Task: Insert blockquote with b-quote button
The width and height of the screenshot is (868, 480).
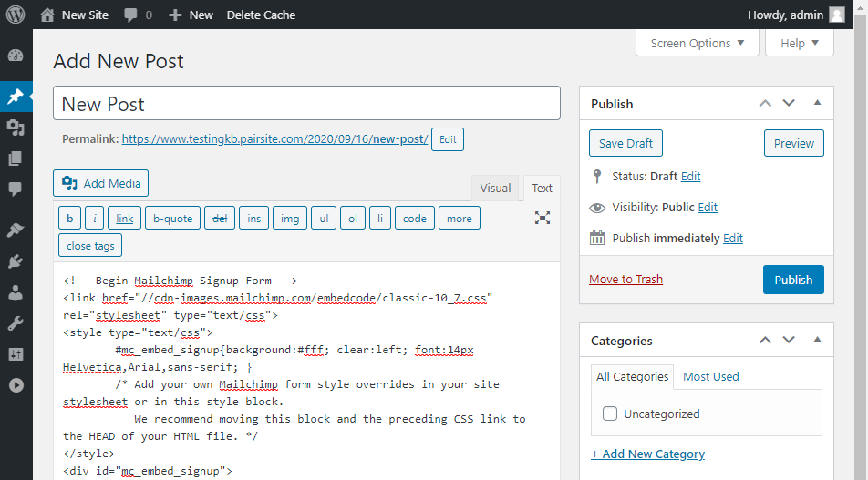Action: click(x=172, y=218)
